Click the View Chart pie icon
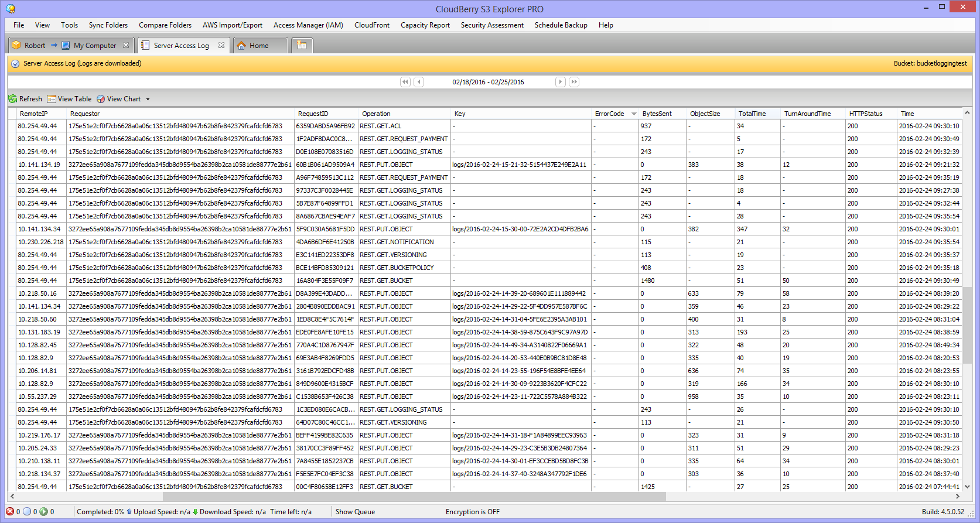This screenshot has width=980, height=523. [x=101, y=99]
